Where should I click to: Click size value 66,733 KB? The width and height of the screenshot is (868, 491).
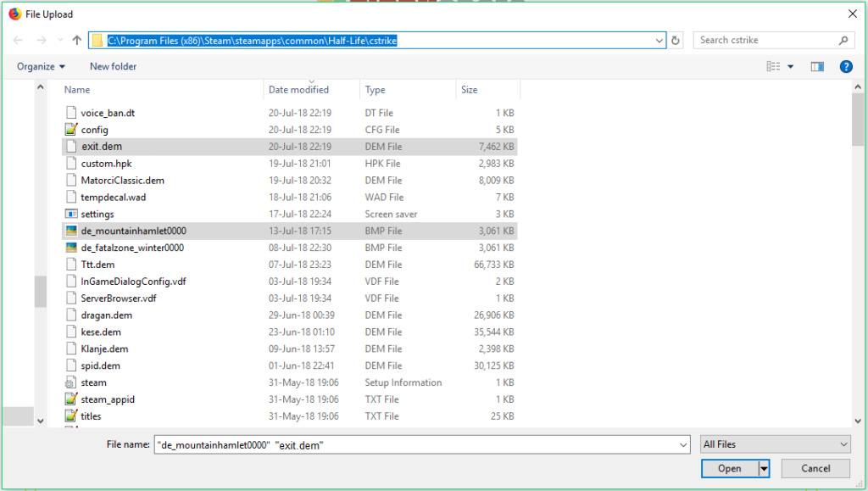[494, 265]
